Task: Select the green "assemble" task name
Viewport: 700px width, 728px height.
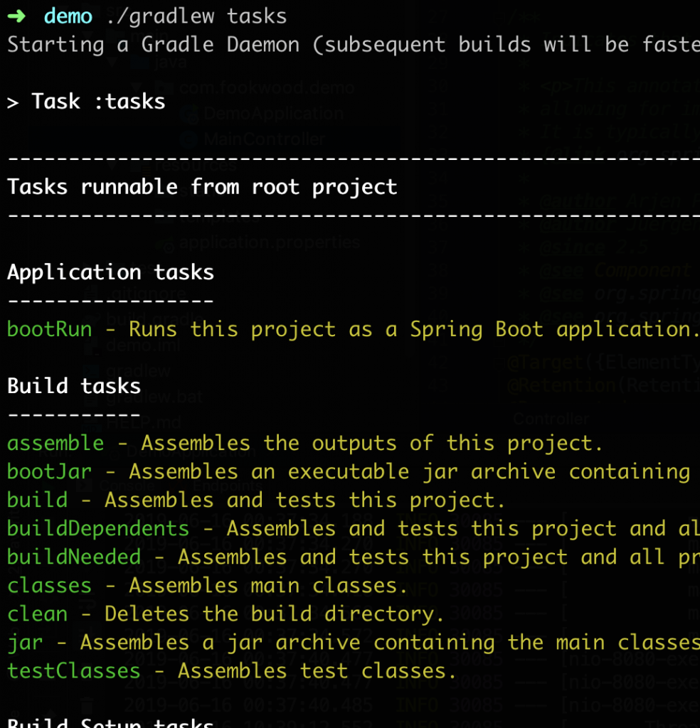Action: pyautogui.click(x=55, y=443)
